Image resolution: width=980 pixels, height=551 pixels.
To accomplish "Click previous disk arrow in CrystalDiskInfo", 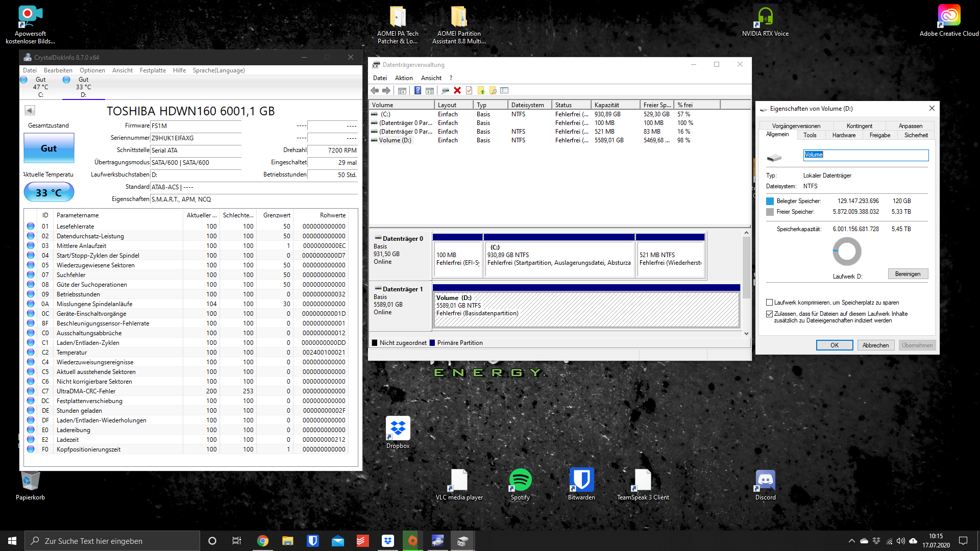I will tap(30, 110).
